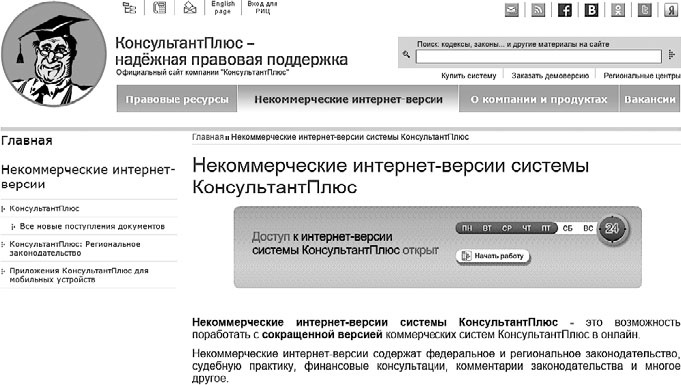Open "КонсультантПлюс: Региональное законодательство" item
Viewport: 681px width, 385px height.
pos(75,249)
